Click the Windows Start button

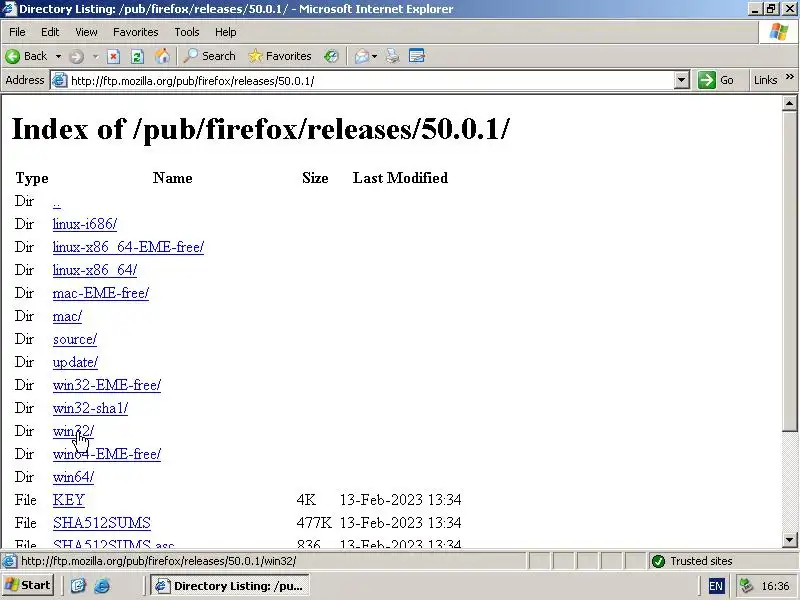click(x=28, y=585)
